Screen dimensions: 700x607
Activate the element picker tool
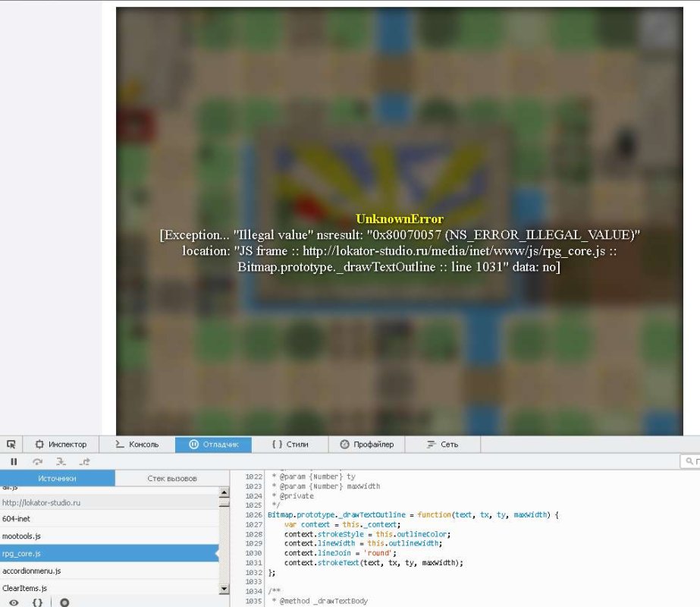[11, 445]
